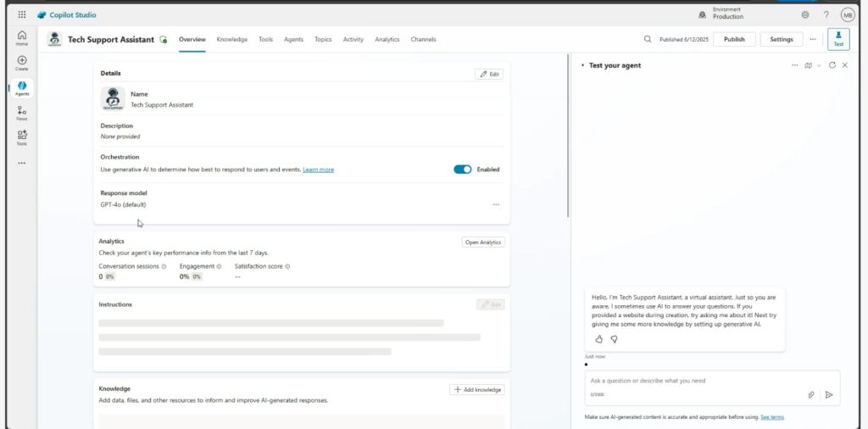868x429 pixels.
Task: Click the GPT-4o (default) text
Action: [124, 205]
